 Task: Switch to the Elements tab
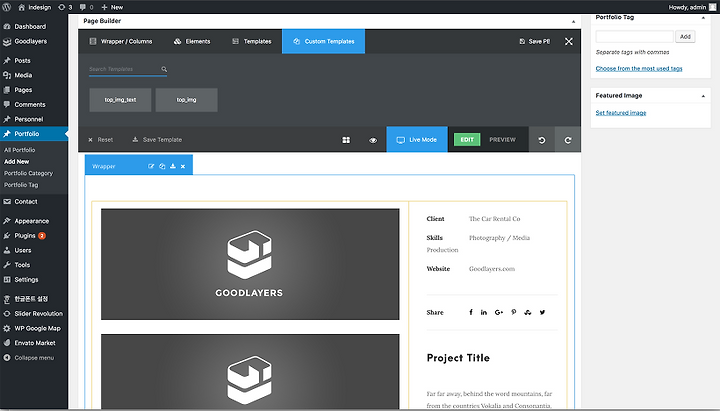tap(192, 41)
